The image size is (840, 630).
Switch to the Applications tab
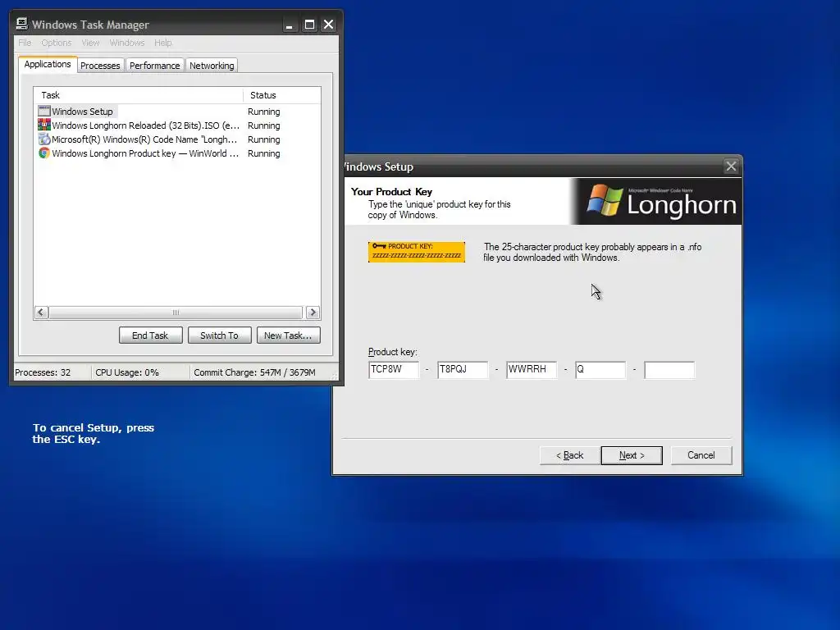pyautogui.click(x=48, y=64)
